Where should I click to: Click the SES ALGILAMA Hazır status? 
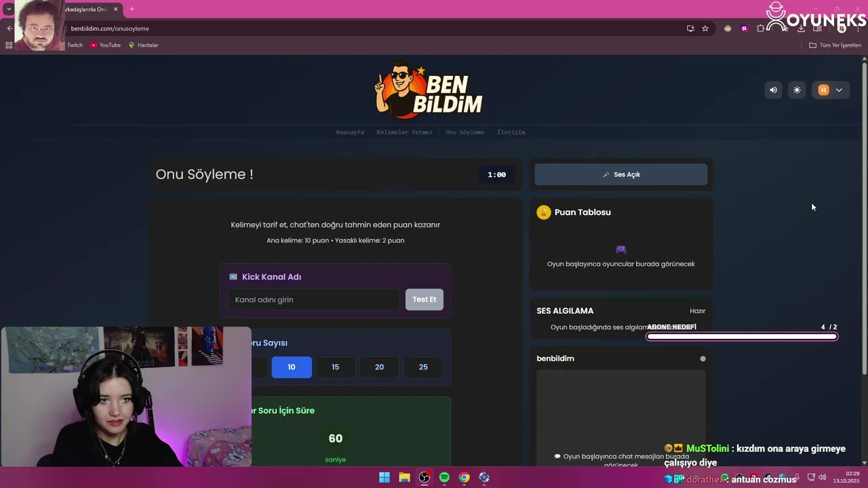click(697, 311)
